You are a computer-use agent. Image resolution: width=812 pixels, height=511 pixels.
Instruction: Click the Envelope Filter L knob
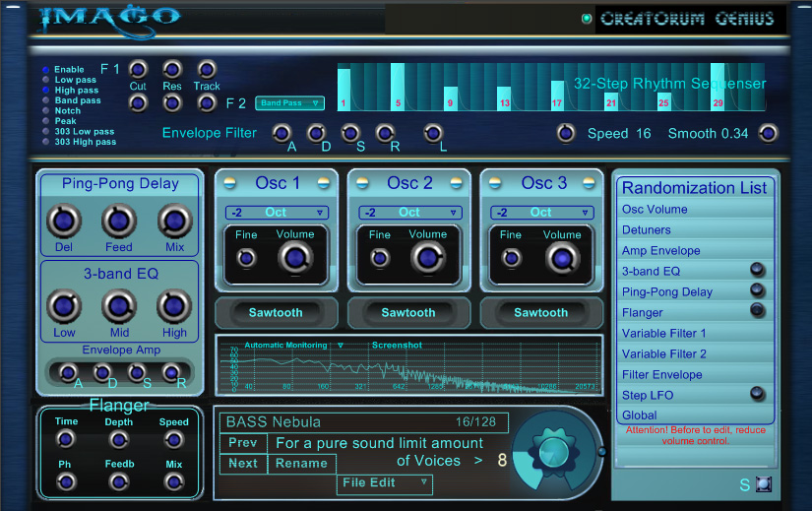pos(433,134)
